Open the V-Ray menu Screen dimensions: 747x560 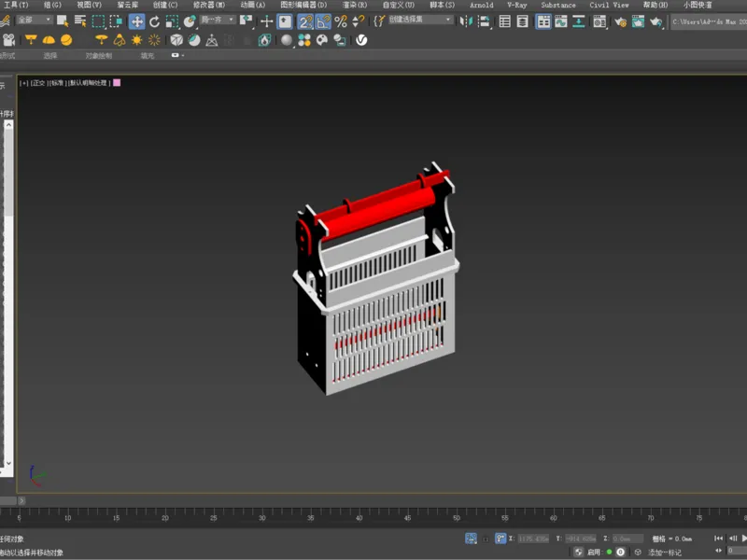(x=517, y=5)
